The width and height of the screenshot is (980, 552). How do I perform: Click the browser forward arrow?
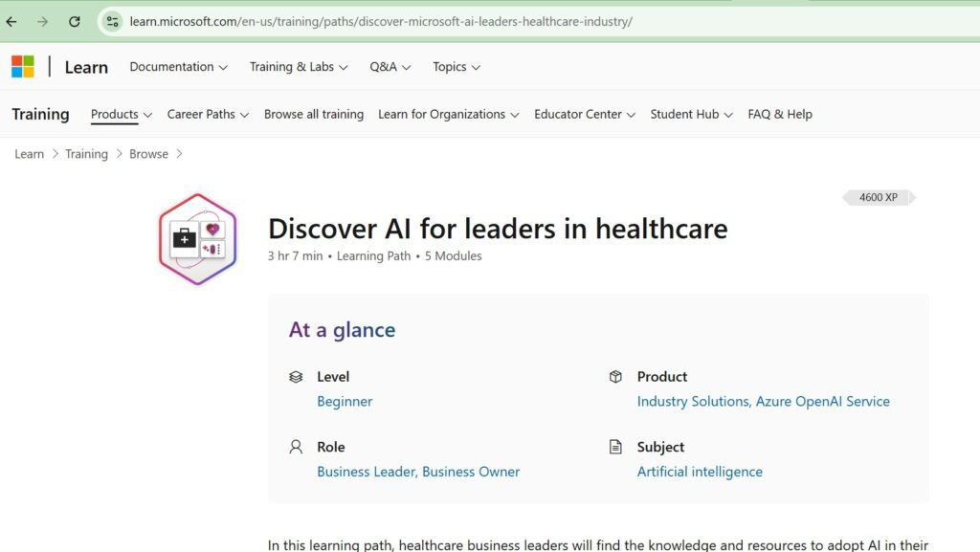coord(42,22)
